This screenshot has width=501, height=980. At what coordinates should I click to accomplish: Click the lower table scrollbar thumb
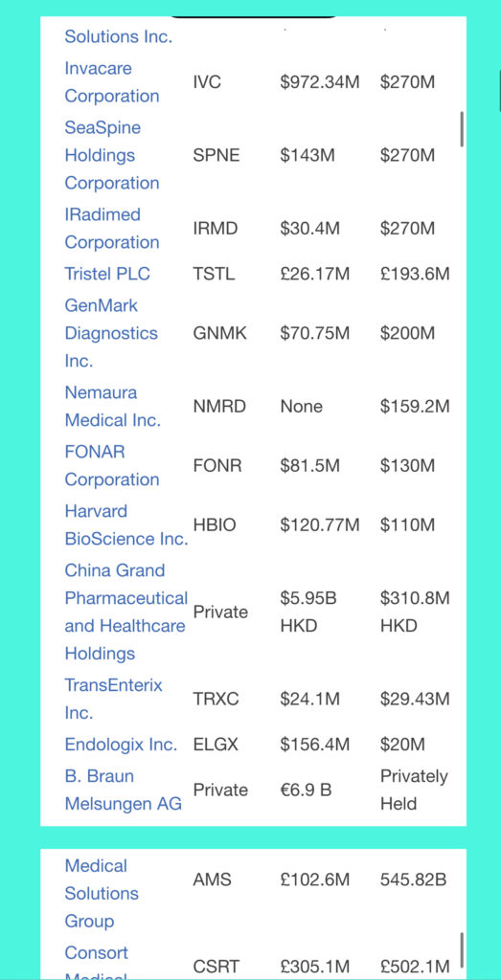[462, 950]
